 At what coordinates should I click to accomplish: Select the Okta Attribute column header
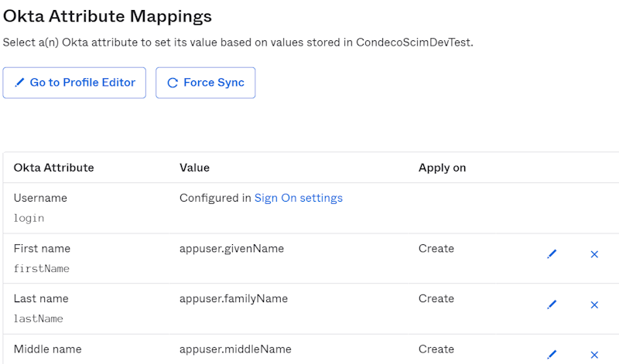53,168
